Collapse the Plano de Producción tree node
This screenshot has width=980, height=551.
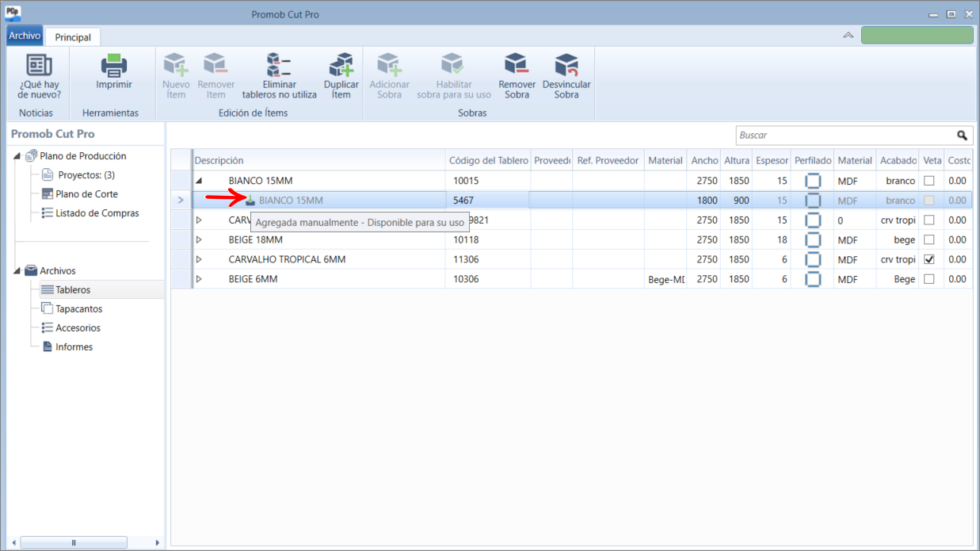[17, 156]
